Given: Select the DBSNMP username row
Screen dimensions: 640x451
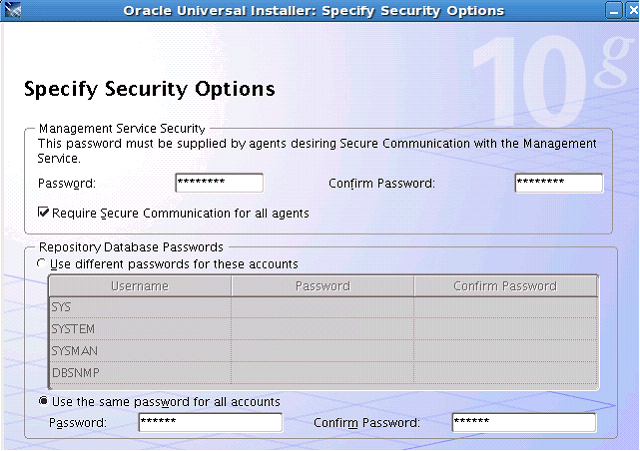Looking at the screenshot, I should coord(139,373).
